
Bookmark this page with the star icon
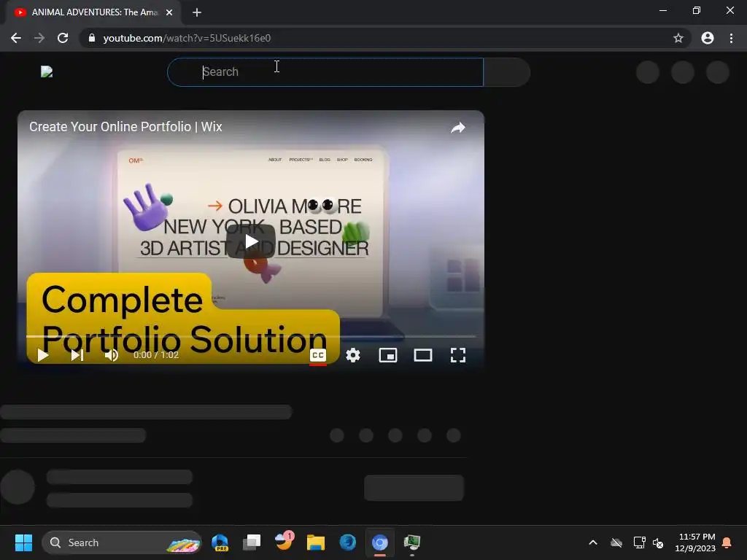[x=678, y=38]
